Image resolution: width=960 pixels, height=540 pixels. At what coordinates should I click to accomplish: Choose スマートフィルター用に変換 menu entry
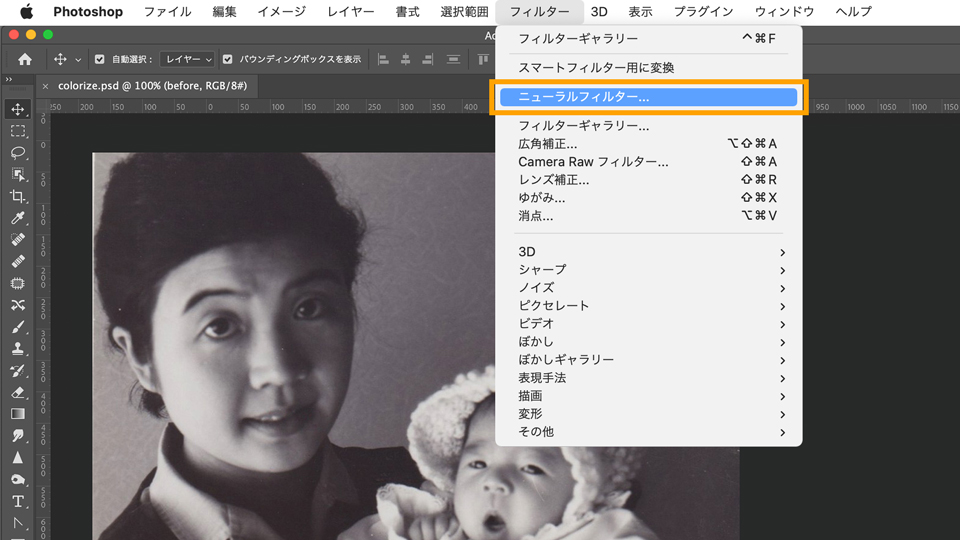tap(648, 68)
